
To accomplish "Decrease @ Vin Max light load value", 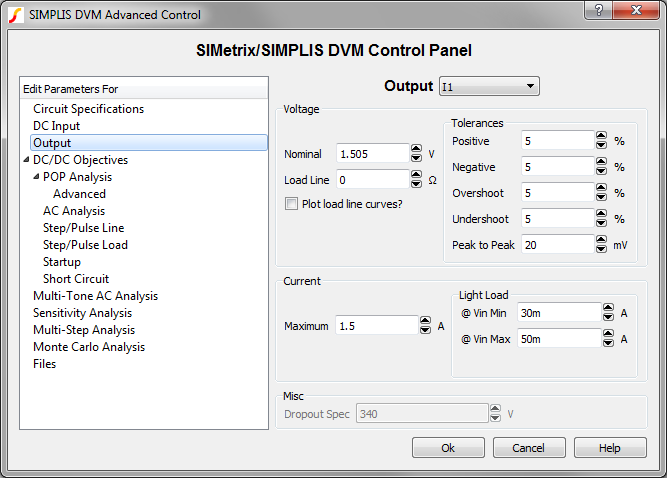I will (608, 343).
